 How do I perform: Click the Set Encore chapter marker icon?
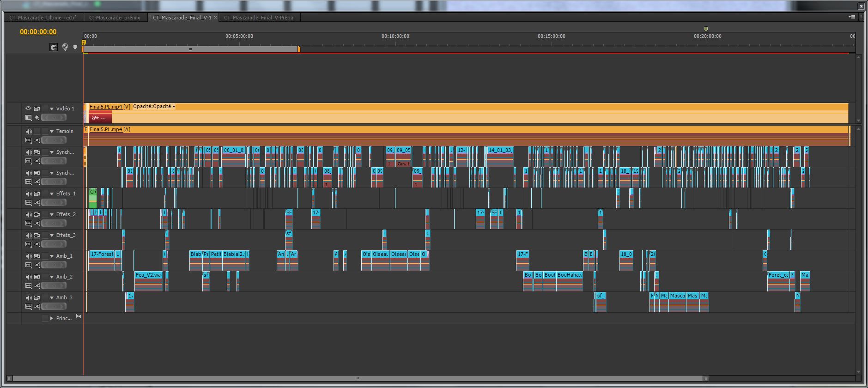point(65,47)
